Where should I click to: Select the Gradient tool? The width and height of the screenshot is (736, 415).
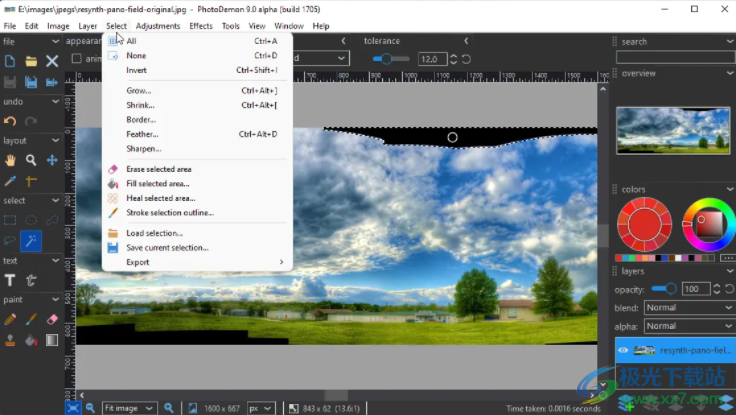pos(52,340)
